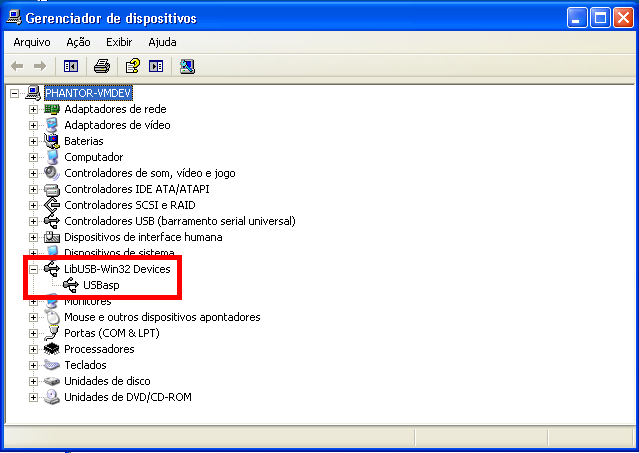Open the Ajuda menu

162,42
